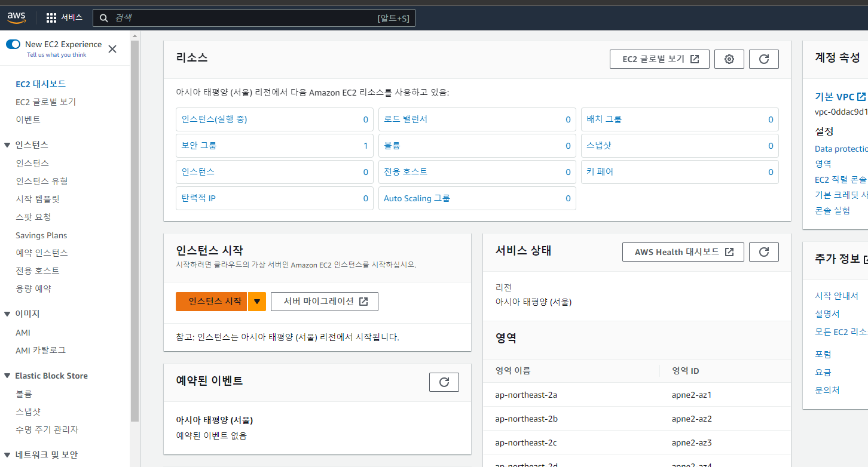Open 스팟 요청 in sidebar
Screen dimensions: 868x467
click(x=33, y=217)
